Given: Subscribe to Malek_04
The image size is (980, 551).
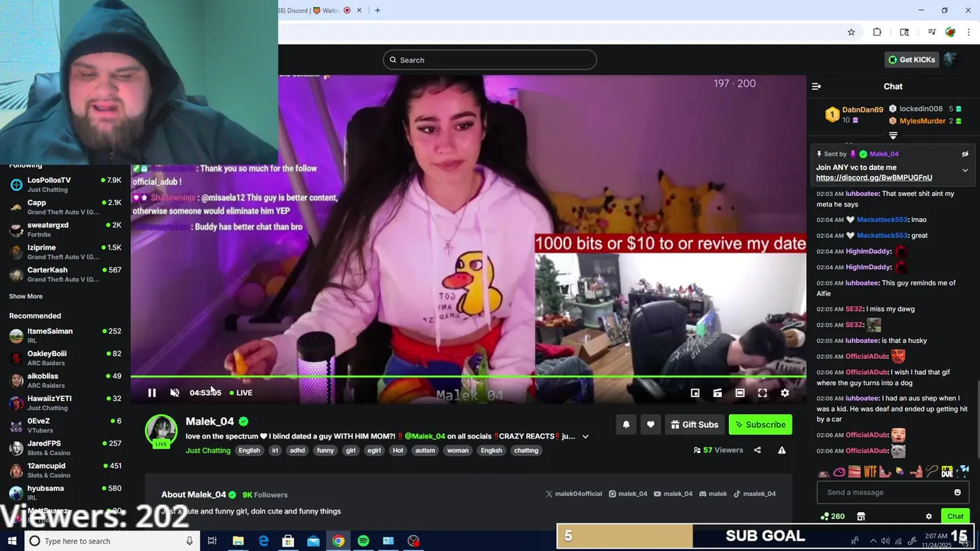Looking at the screenshot, I should [760, 425].
